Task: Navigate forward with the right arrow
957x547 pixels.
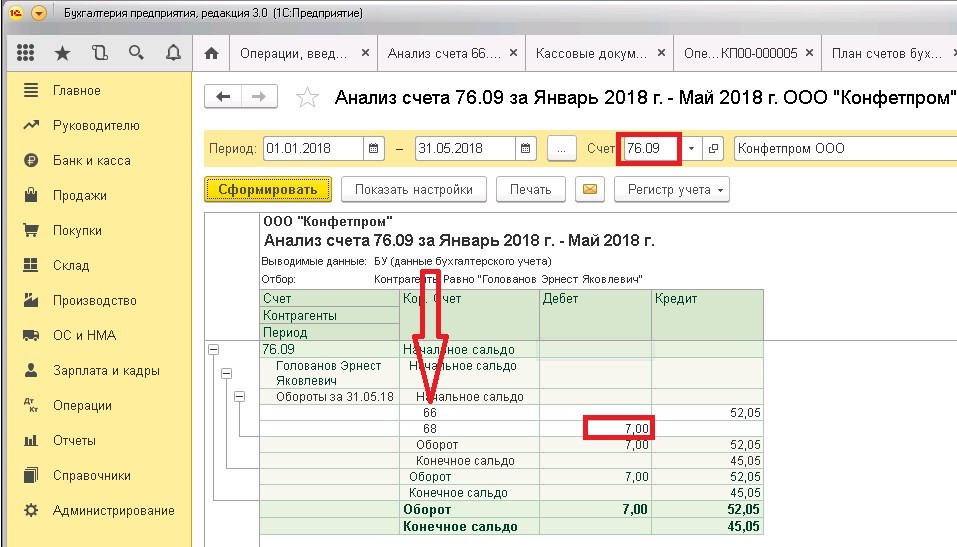Action: point(259,96)
